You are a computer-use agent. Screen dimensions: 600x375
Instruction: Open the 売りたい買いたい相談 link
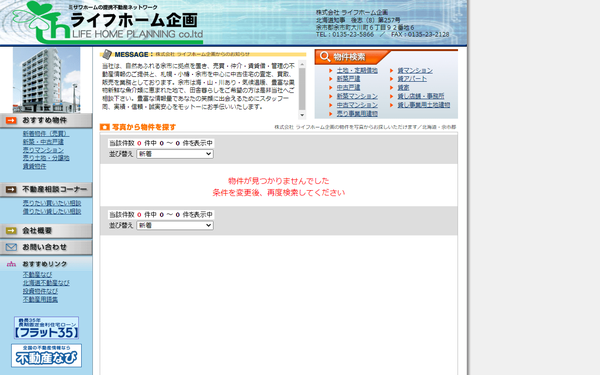[x=52, y=203]
